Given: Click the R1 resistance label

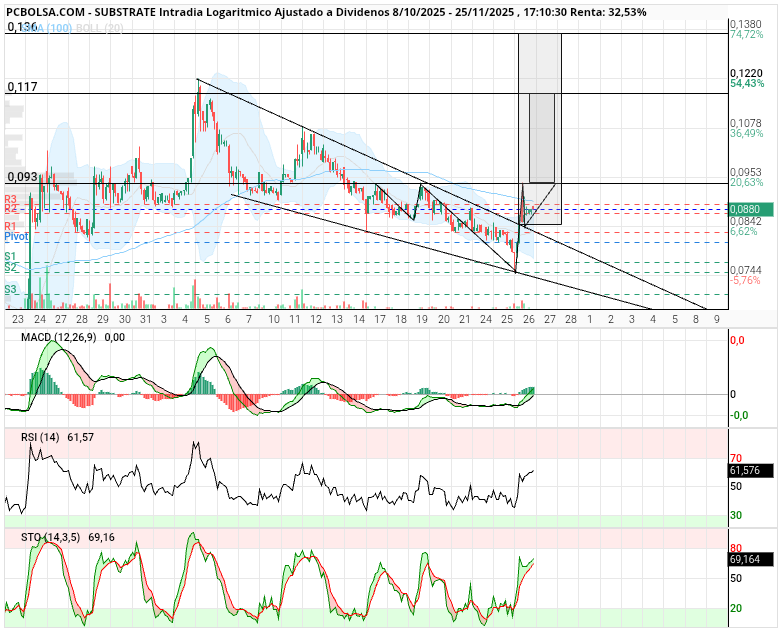Looking at the screenshot, I should tap(11, 228).
